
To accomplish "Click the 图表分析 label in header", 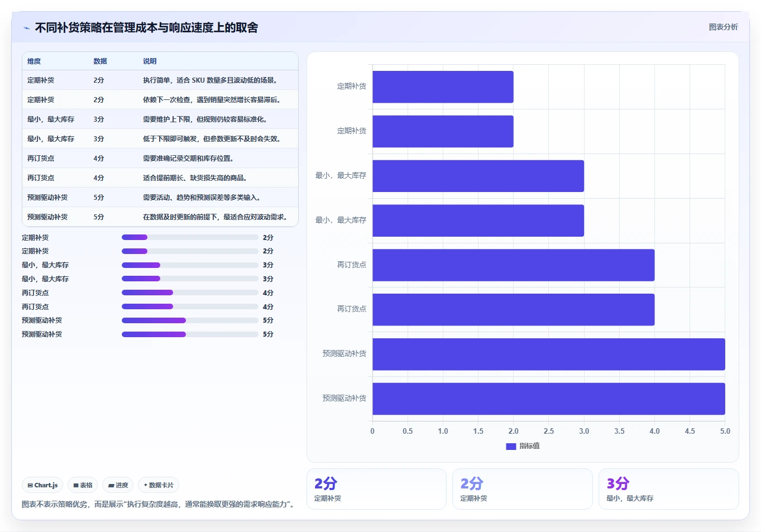I will pos(723,27).
